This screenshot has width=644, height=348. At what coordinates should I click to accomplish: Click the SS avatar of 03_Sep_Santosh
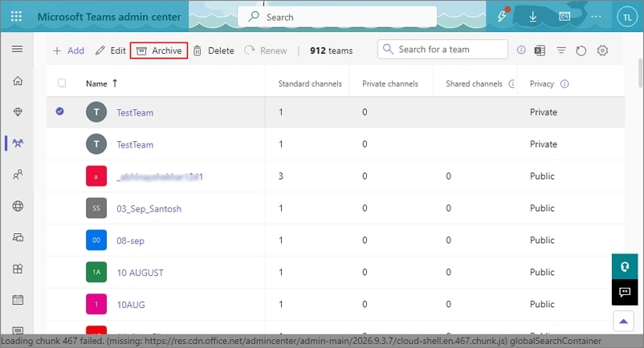pos(96,208)
